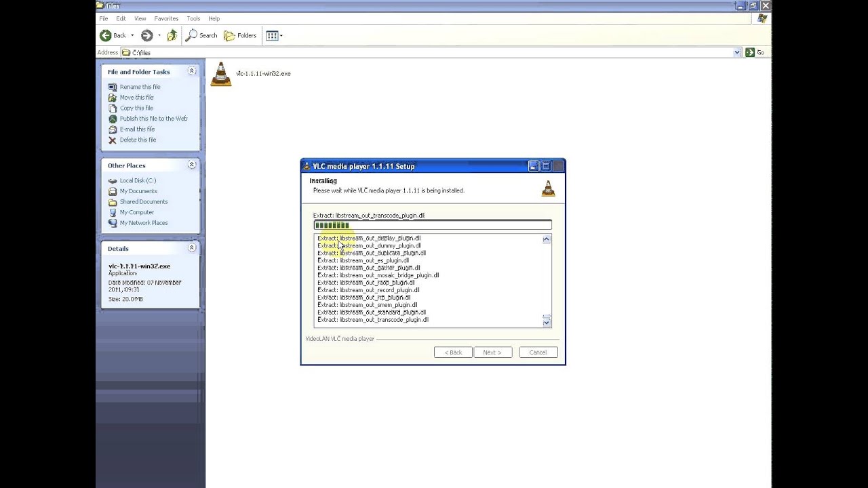Expand the Address bar dropdown
868x488 pixels.
(x=737, y=52)
